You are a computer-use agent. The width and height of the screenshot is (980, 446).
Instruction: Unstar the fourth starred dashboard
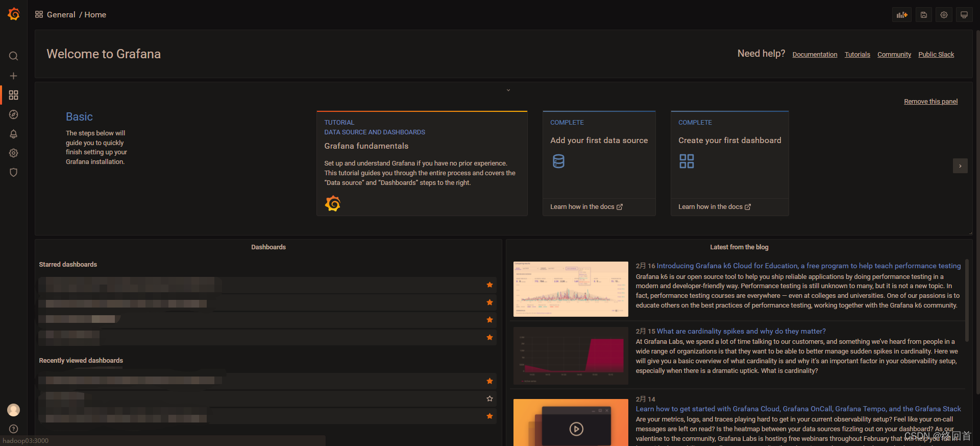(489, 337)
